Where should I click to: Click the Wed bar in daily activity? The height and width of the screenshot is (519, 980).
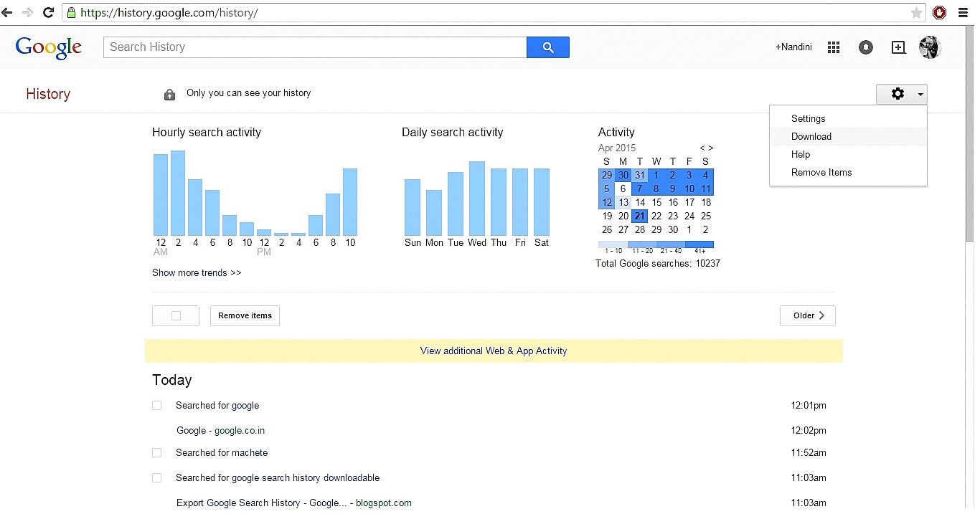tap(477, 199)
